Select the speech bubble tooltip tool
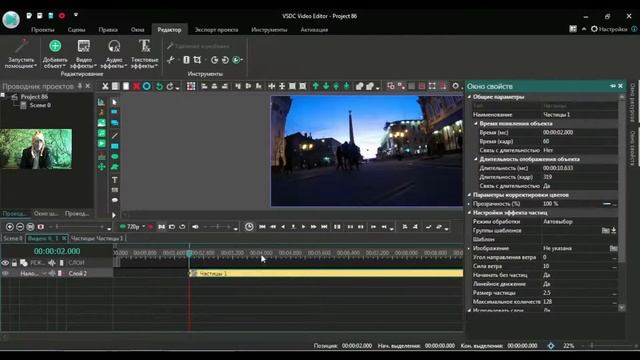 coord(115,200)
